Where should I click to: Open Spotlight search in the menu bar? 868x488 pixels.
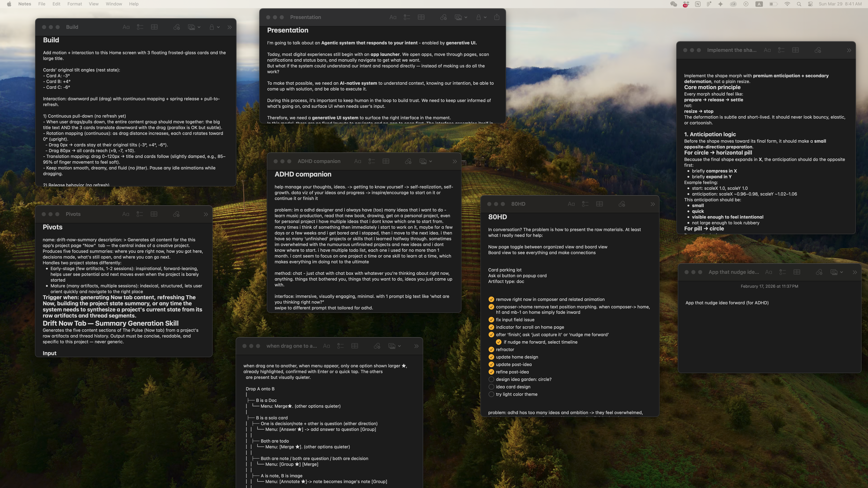(x=799, y=4)
